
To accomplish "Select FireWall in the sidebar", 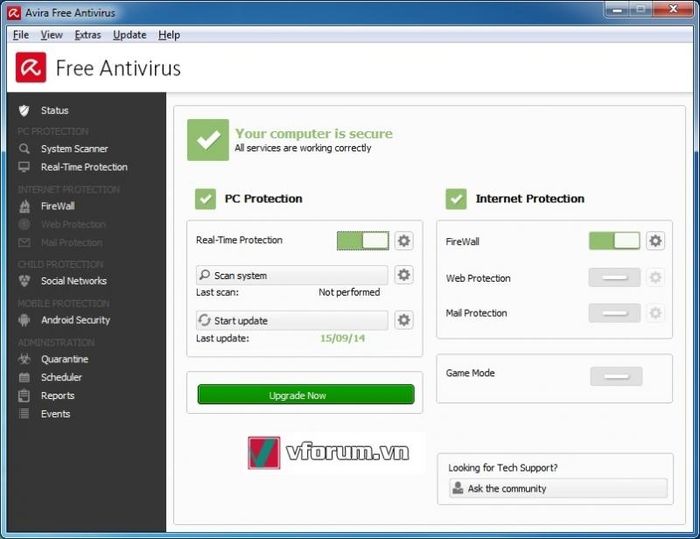I will pos(58,206).
